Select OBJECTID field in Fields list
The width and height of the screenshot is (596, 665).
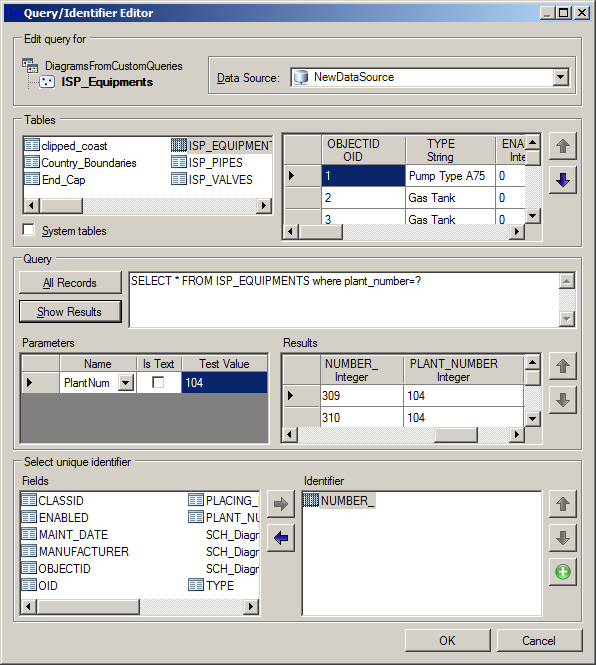coord(56,568)
